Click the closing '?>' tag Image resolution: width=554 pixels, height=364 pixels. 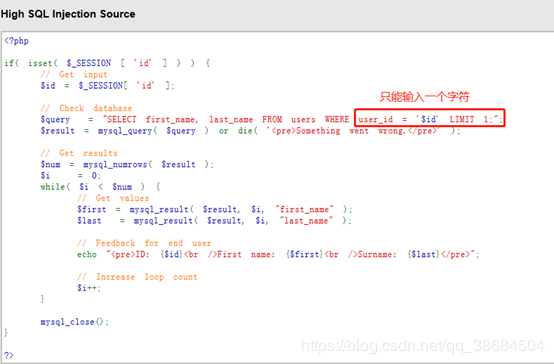point(9,355)
